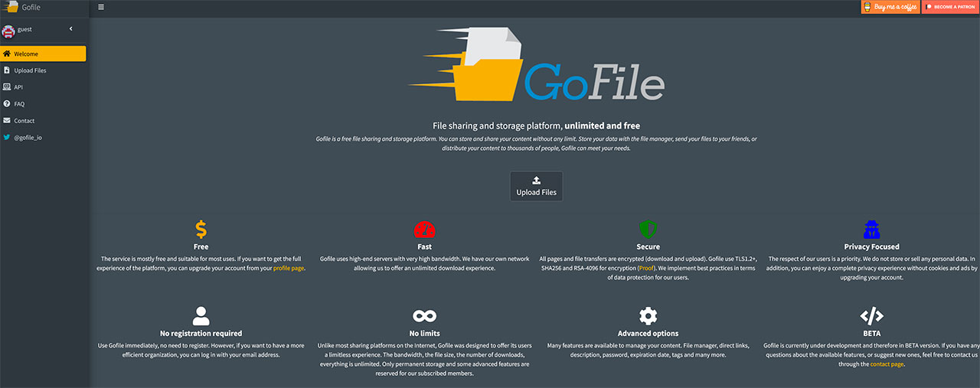Open the @gofile_io Twitter link
The height and width of the screenshot is (388, 980).
tap(44, 138)
